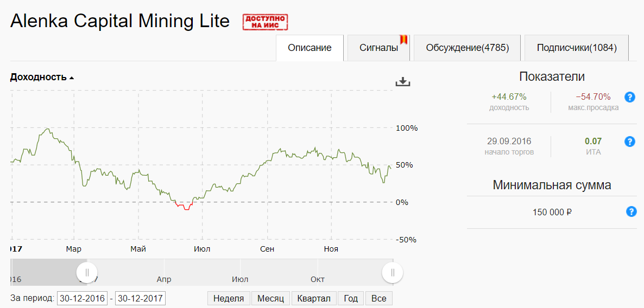Click the 29.09.2016 начало торгов date
This screenshot has width=644, height=308.
509,142
